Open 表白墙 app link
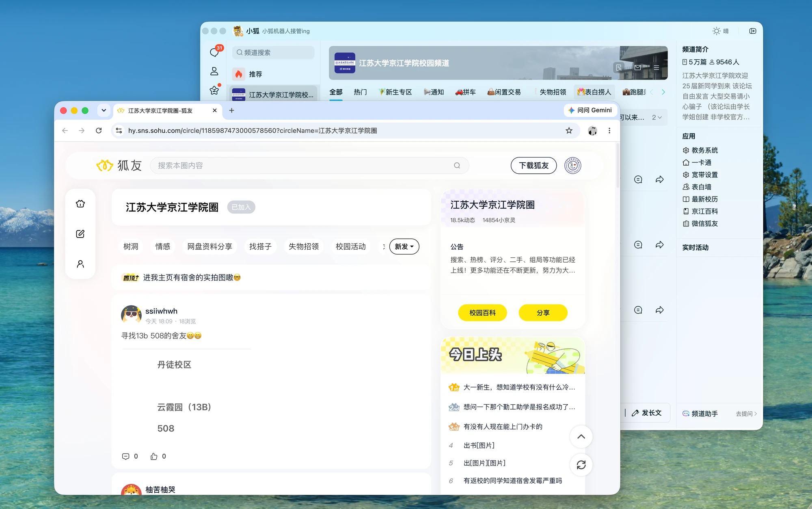The height and width of the screenshot is (509, 812). [697, 187]
